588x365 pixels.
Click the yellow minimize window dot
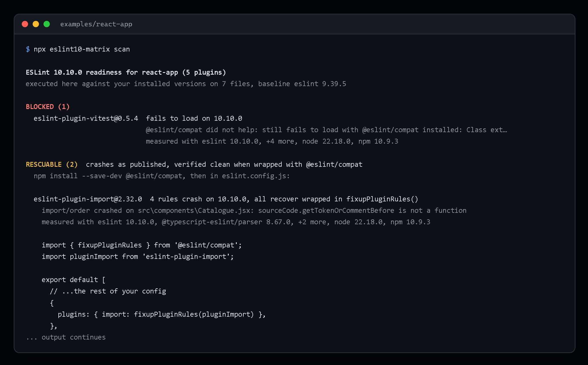(36, 24)
